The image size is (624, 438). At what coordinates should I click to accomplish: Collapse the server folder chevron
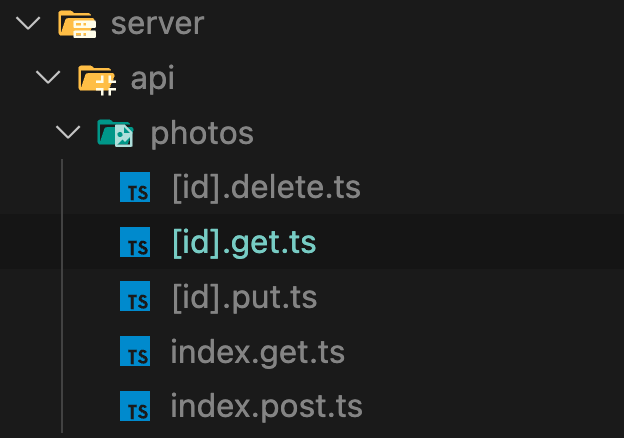tap(30, 23)
